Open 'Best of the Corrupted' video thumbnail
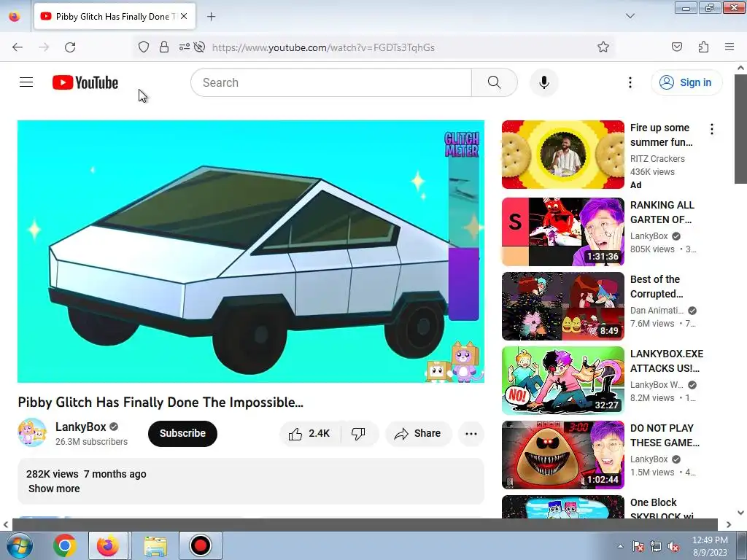Viewport: 747px width, 560px height. pyautogui.click(x=562, y=306)
